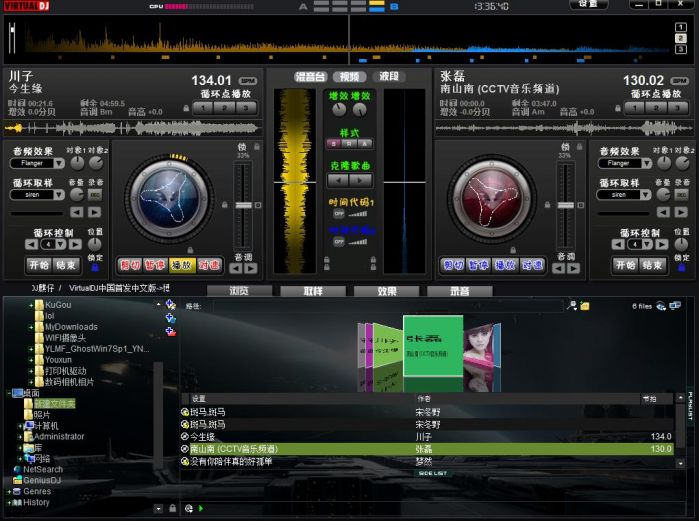Toggle 时间代码1 timecode OFF switch
699x521 pixels.
[x=339, y=213]
